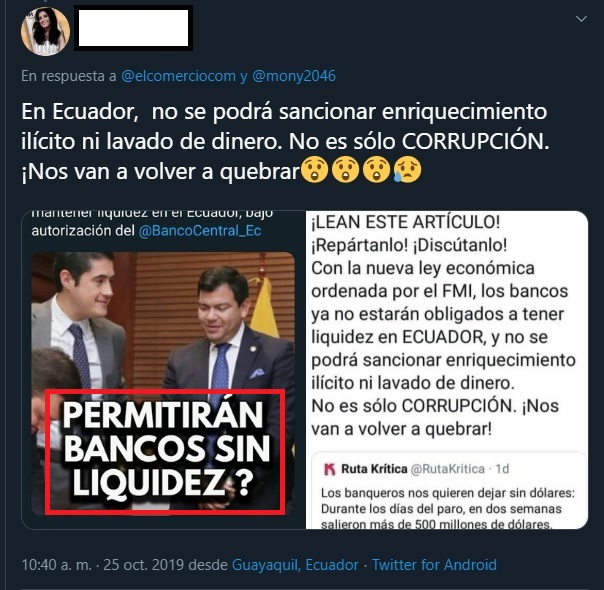604x590 pixels.
Task: Click the redacted author name box
Action: [x=133, y=28]
